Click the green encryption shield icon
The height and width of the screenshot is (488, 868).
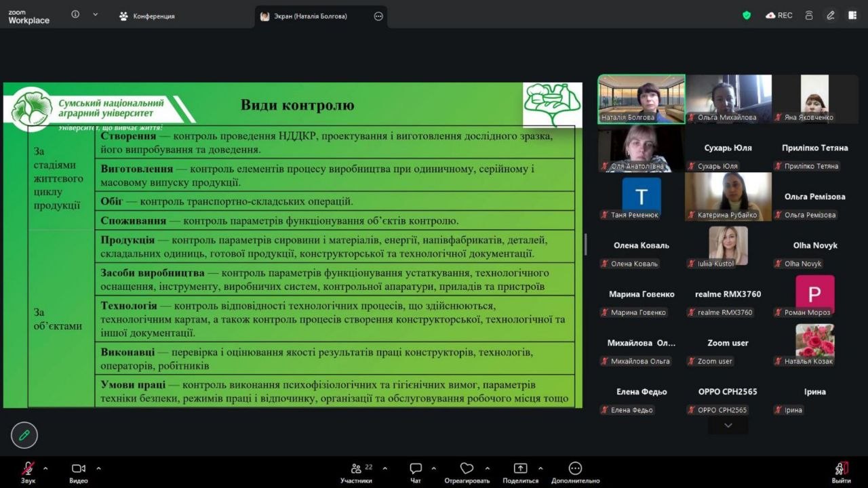pos(747,16)
